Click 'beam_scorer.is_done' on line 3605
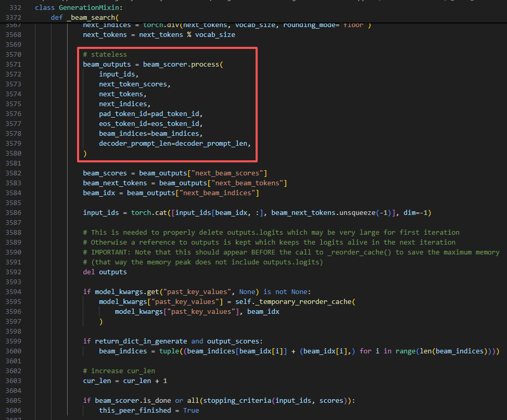This screenshot has height=420, width=507. pyautogui.click(x=133, y=401)
